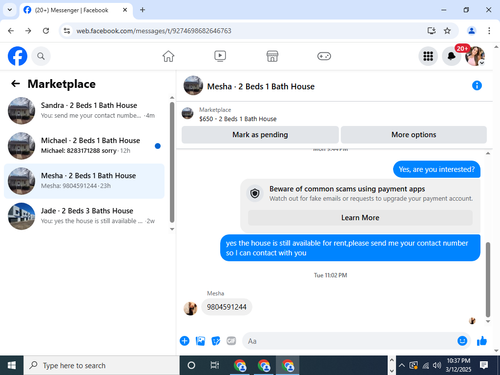Open account profile picture menu
500x375 pixels.
pos(475,56)
